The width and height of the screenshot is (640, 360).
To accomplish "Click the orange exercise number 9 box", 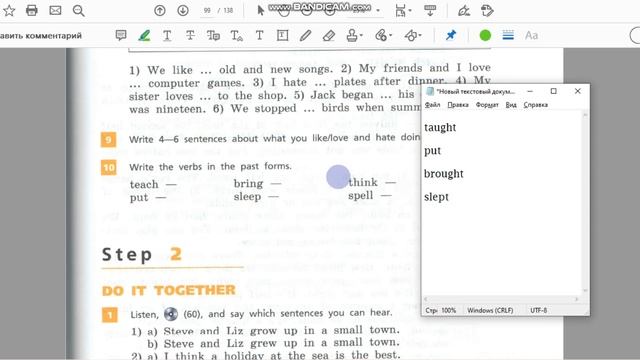I will [109, 140].
